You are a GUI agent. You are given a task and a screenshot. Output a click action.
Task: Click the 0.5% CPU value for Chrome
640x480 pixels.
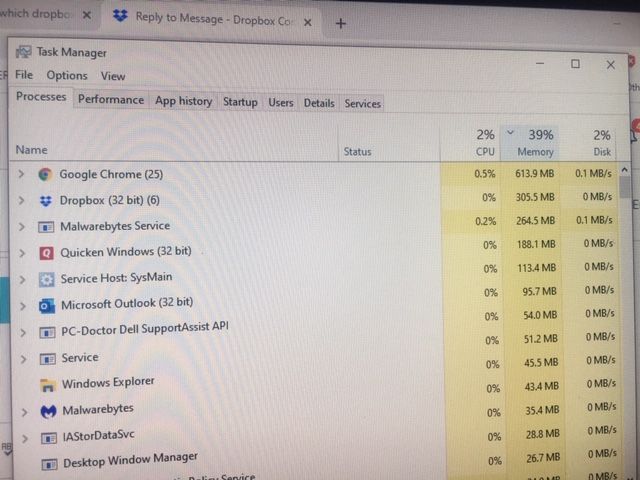[485, 174]
